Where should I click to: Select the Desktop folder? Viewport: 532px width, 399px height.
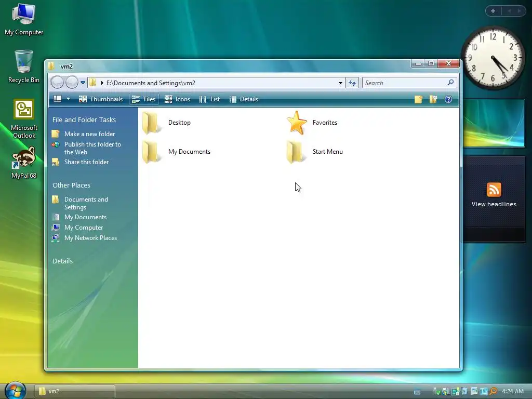tap(166, 123)
